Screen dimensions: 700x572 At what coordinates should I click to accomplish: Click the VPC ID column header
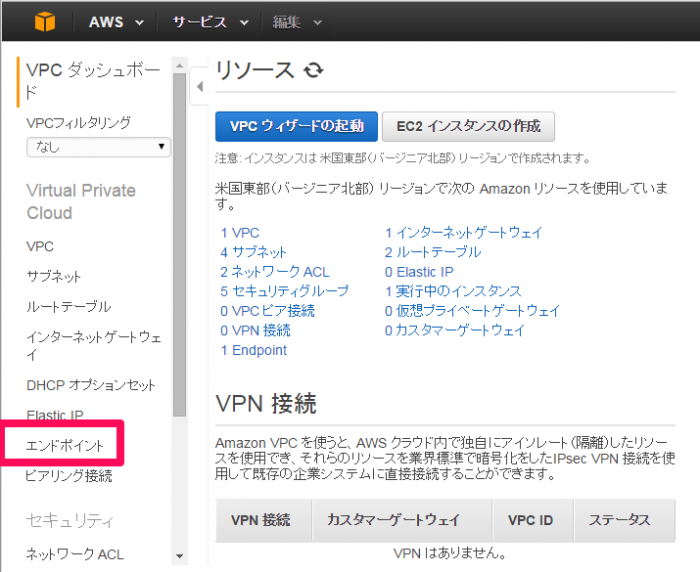pos(533,520)
